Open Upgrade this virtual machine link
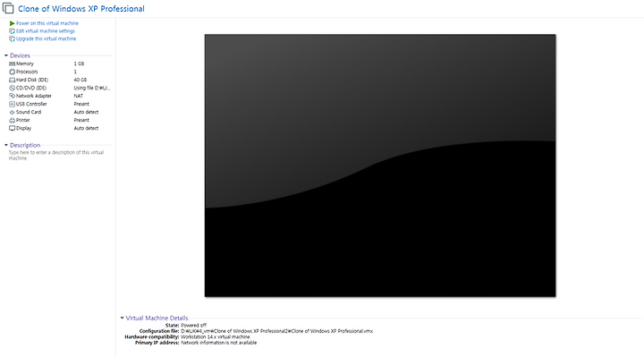Image resolution: width=644 pixels, height=357 pixels. click(46, 39)
